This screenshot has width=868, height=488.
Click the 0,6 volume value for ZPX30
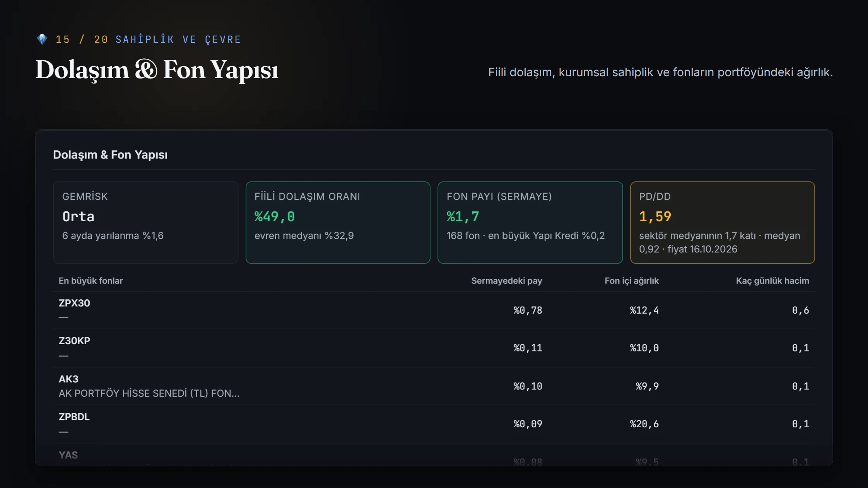[800, 310]
